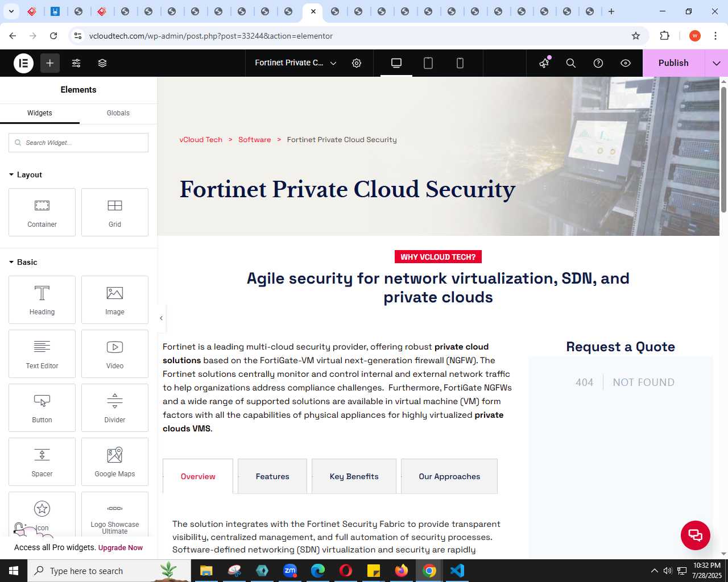Click the vCloud Tech breadcrumb link
This screenshot has width=728, height=582.
201,139
